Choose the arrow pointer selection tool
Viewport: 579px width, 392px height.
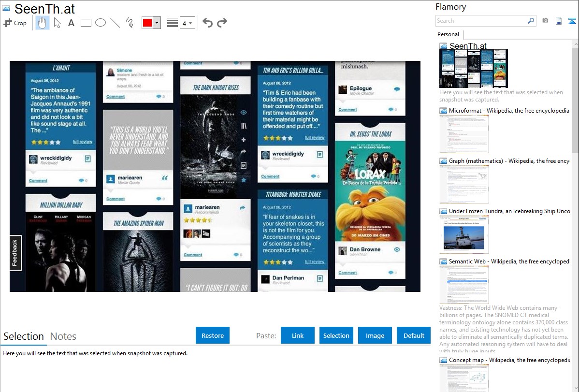tap(57, 23)
